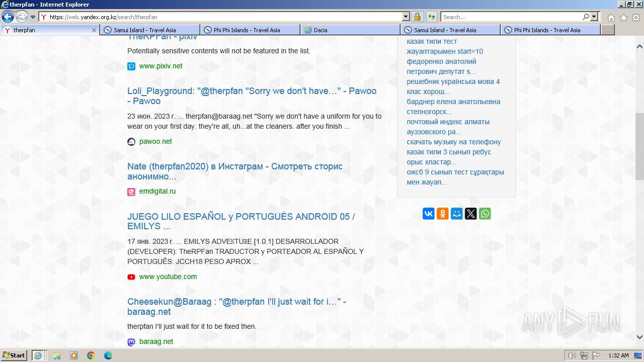The height and width of the screenshot is (362, 644).
Task: Click 'почтовый индекс алматы' suggestion
Action: (448, 127)
